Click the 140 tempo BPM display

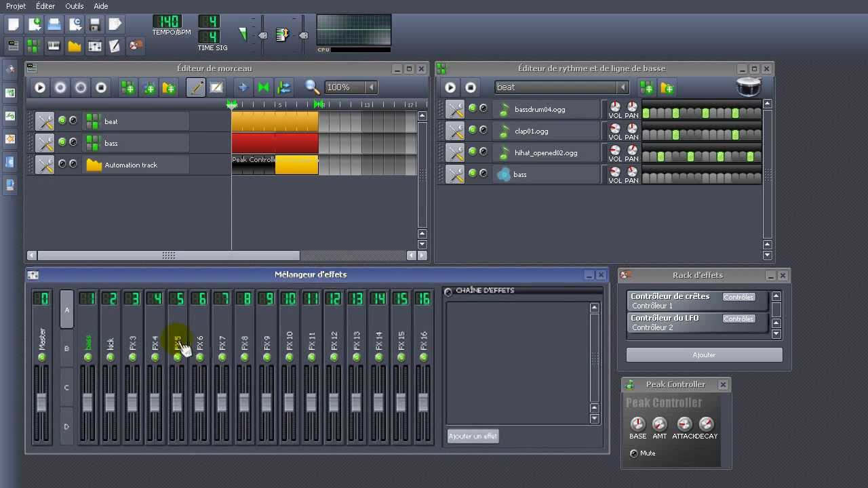[x=167, y=22]
